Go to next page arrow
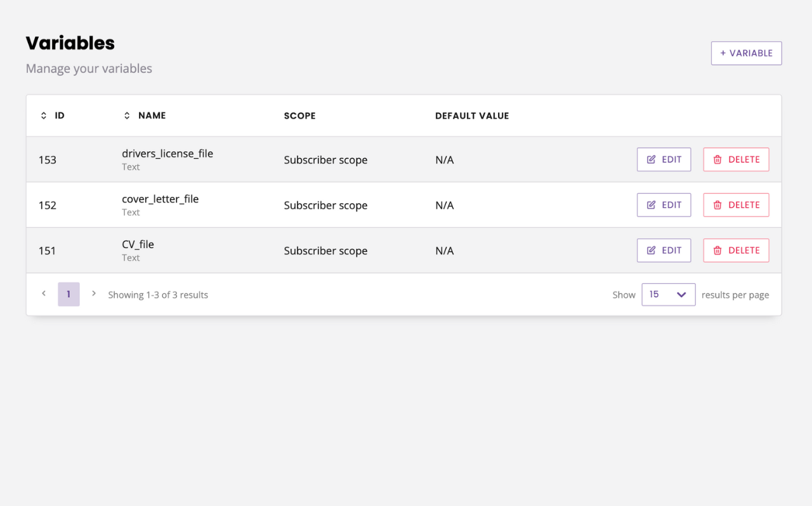 (x=94, y=294)
